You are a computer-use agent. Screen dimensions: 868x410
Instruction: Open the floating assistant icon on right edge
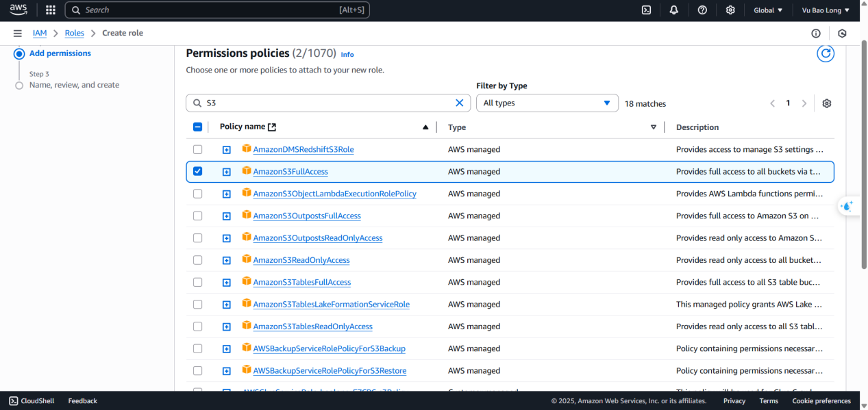pyautogui.click(x=847, y=206)
